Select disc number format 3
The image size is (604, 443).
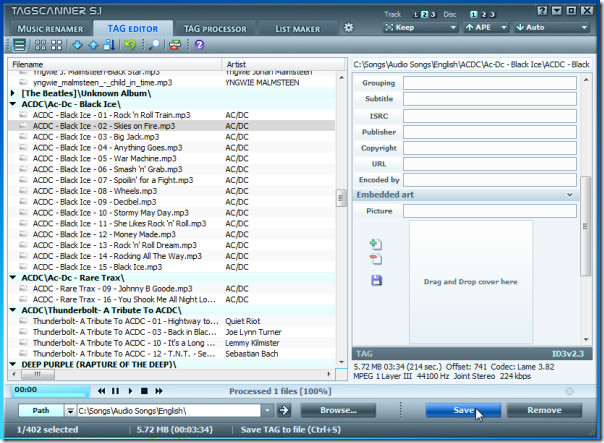pyautogui.click(x=492, y=15)
